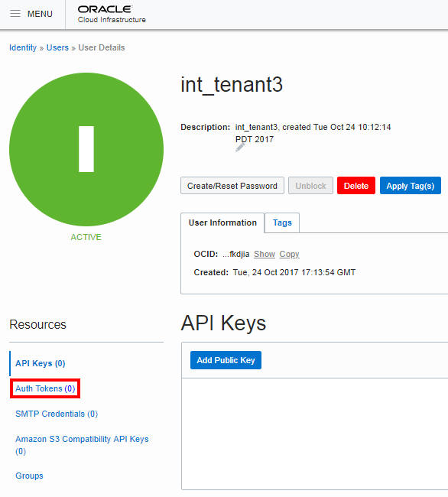Open Amazon S3 Compatibility API Keys
This screenshot has width=448, height=497.
[82, 445]
